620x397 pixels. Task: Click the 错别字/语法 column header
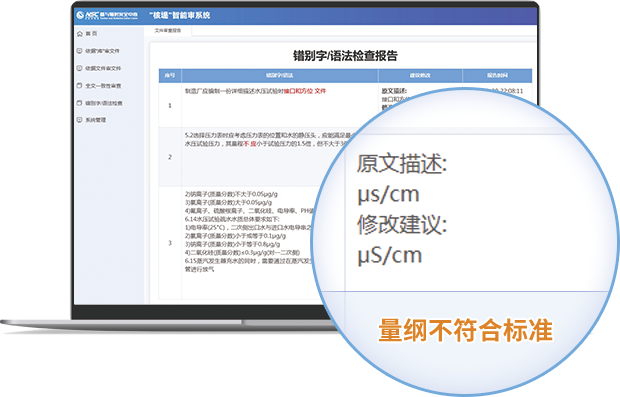[280, 75]
